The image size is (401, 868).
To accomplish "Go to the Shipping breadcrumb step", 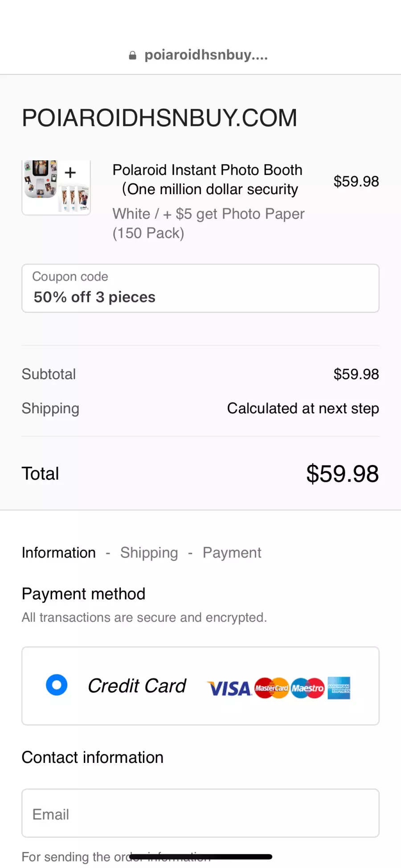I will click(x=149, y=553).
